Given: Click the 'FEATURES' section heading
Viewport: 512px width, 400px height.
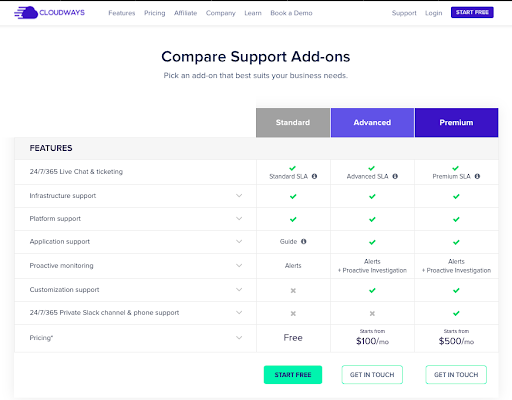Looking at the screenshot, I should click(x=51, y=148).
